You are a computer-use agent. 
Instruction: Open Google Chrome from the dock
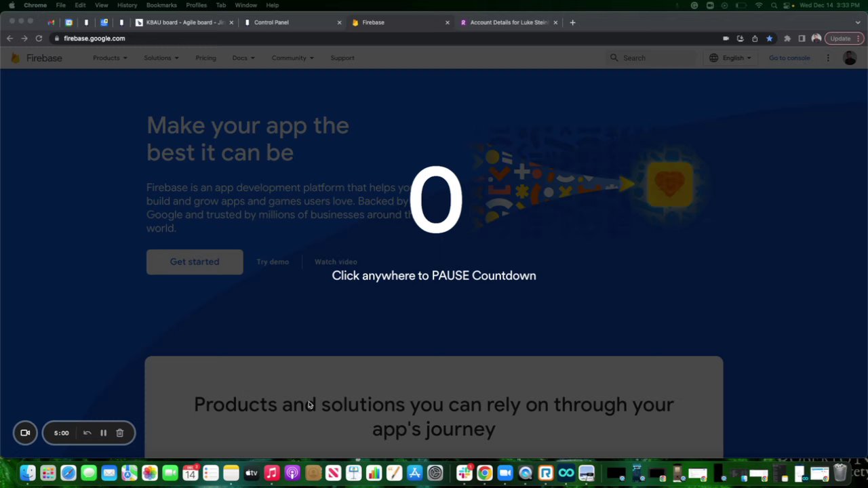485,472
